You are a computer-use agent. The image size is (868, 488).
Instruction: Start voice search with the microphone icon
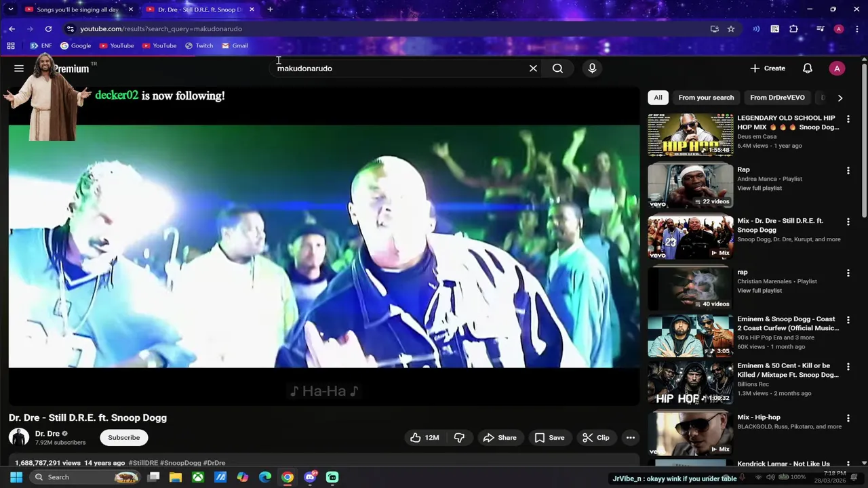[592, 68]
